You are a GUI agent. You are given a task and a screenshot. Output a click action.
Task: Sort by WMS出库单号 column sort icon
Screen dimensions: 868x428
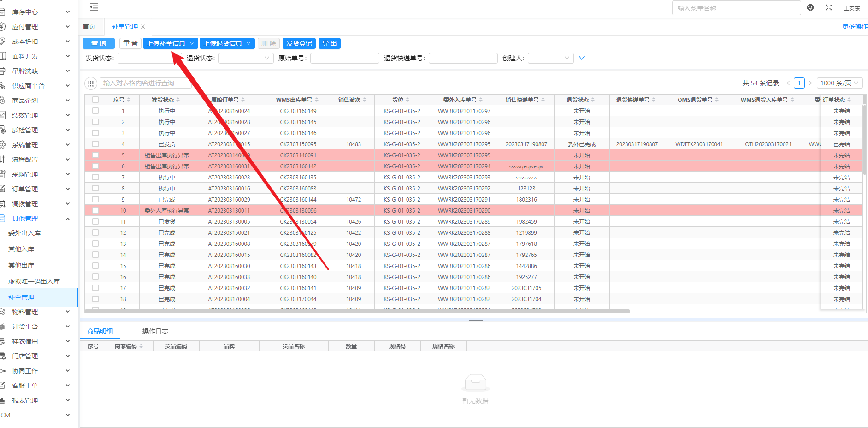[x=317, y=100]
